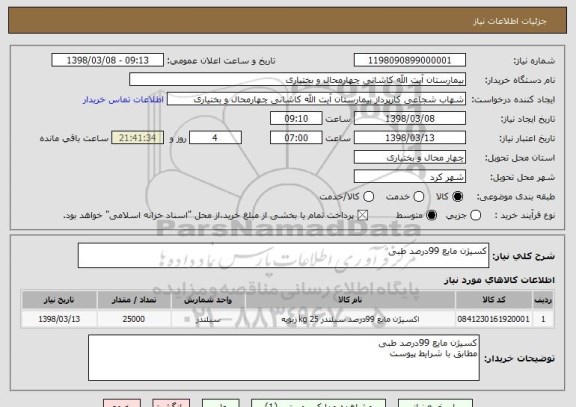Click product code cell 084123016192​0001
This screenshot has height=407, width=576.
[x=494, y=319]
